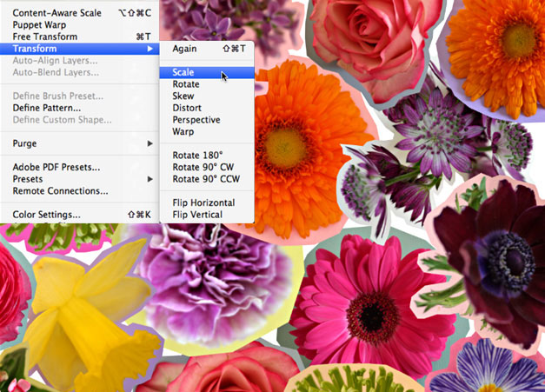545x392 pixels.
Task: Select Define Pattern menu item
Action: [79, 108]
